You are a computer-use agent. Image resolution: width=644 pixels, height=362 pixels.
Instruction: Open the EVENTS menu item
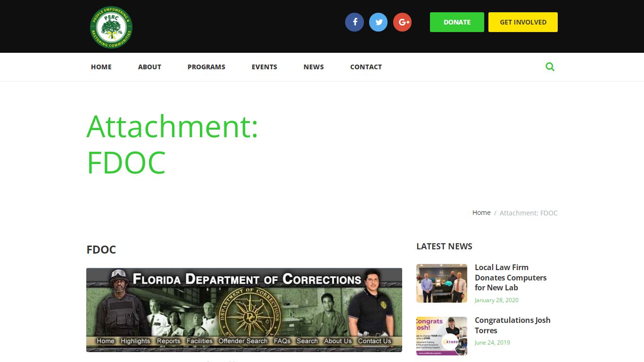click(264, 67)
